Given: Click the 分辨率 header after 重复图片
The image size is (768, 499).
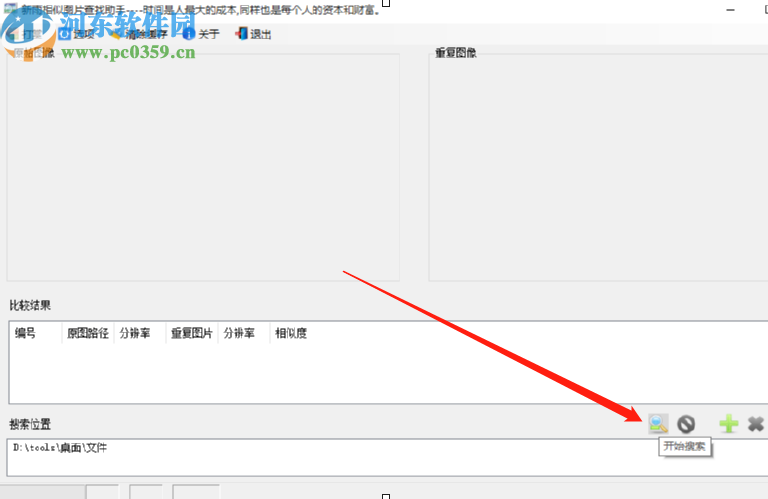Looking at the screenshot, I should (x=243, y=333).
